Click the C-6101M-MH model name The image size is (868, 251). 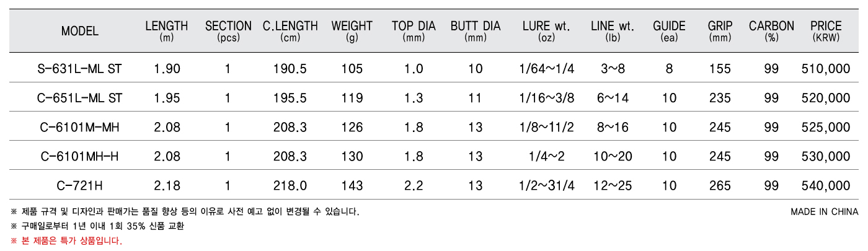point(80,128)
